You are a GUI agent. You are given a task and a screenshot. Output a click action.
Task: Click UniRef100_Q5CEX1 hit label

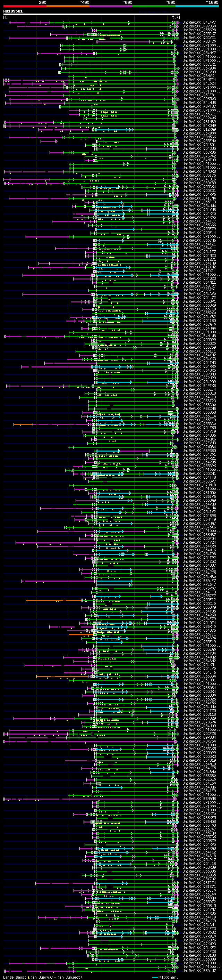tap(199, 65)
